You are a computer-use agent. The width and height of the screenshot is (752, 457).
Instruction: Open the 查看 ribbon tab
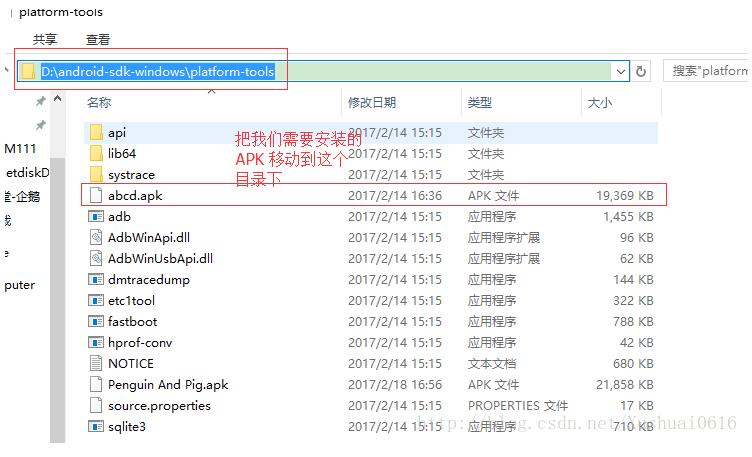[x=98, y=39]
